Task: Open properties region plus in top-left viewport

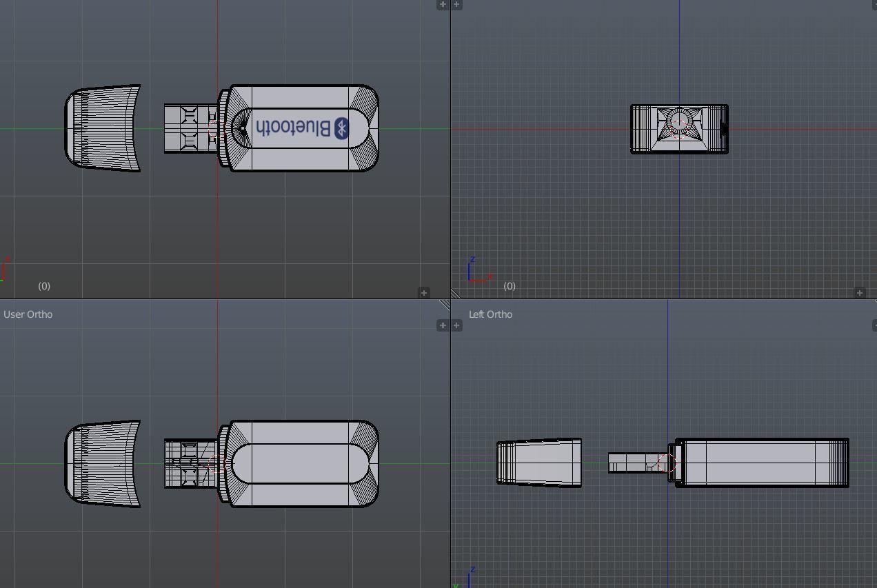Action: coord(443,5)
